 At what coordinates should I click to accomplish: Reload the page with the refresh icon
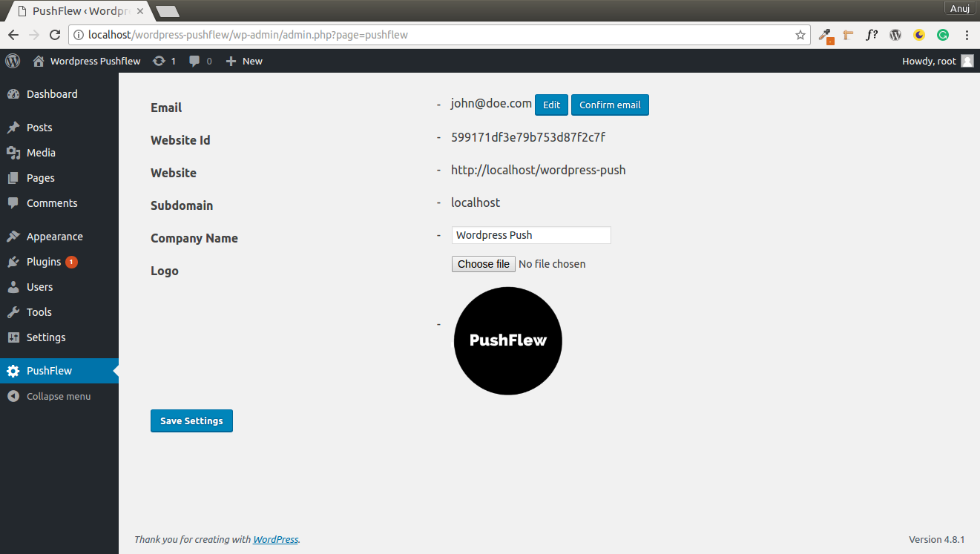pos(54,35)
